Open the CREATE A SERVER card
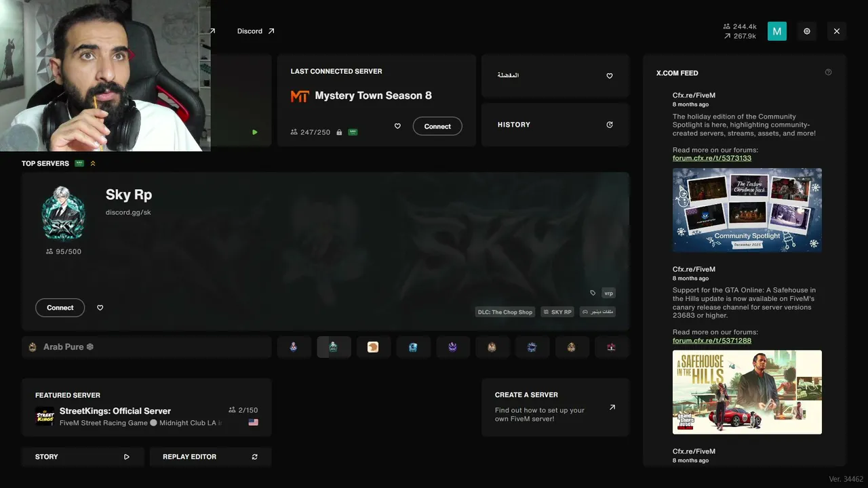The height and width of the screenshot is (488, 868). pyautogui.click(x=555, y=407)
